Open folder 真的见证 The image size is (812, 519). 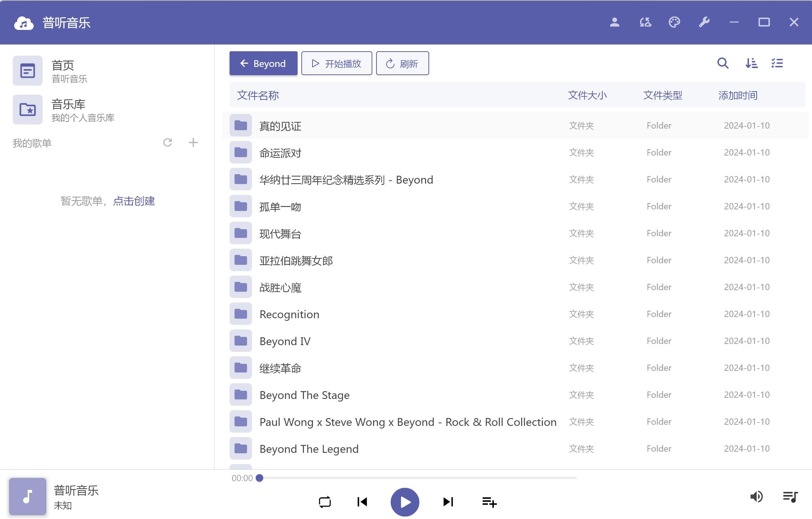pyautogui.click(x=515, y=126)
